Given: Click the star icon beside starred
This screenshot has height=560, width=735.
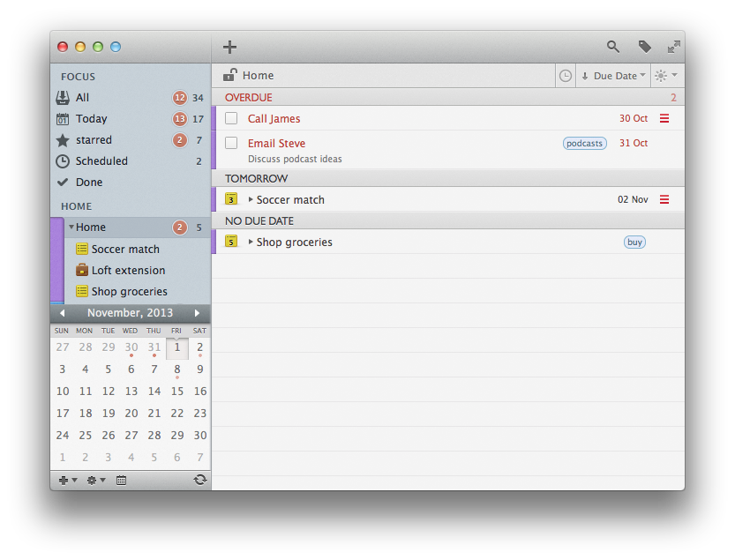Looking at the screenshot, I should 63,140.
